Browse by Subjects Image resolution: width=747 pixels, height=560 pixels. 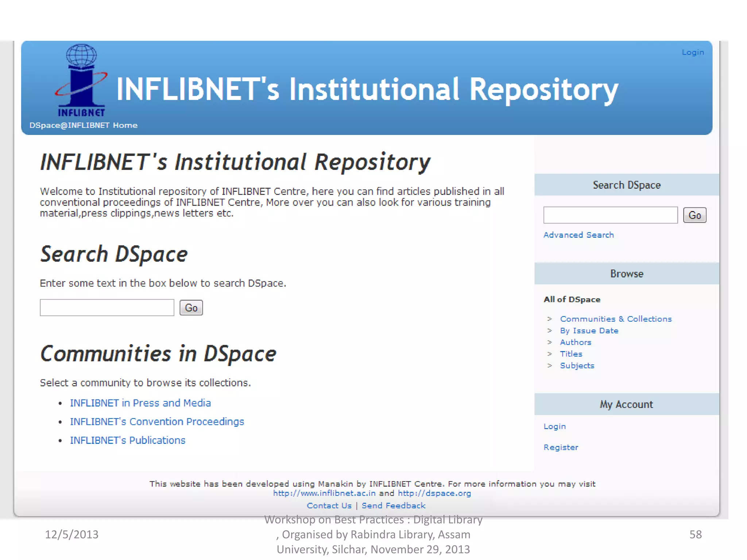tap(577, 365)
